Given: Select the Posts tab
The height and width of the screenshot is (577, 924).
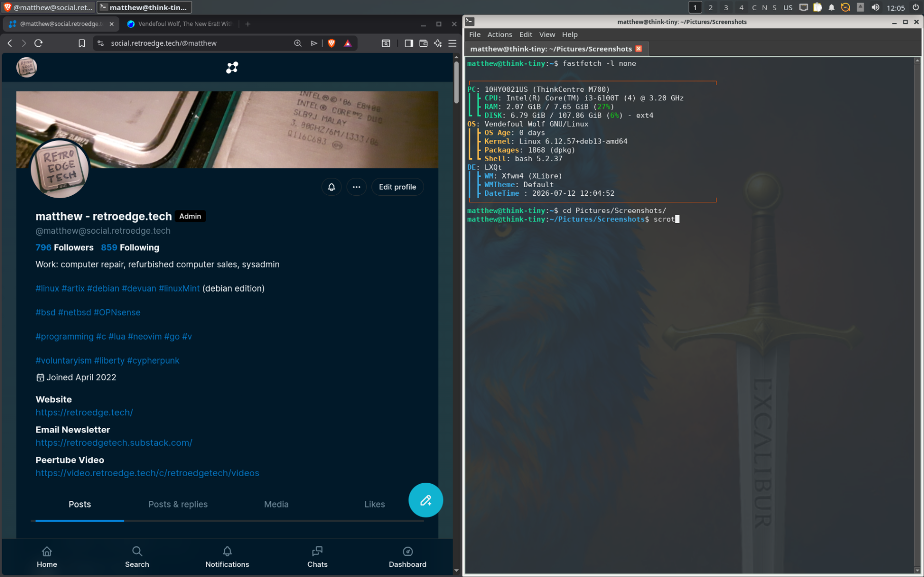Looking at the screenshot, I should tap(80, 504).
